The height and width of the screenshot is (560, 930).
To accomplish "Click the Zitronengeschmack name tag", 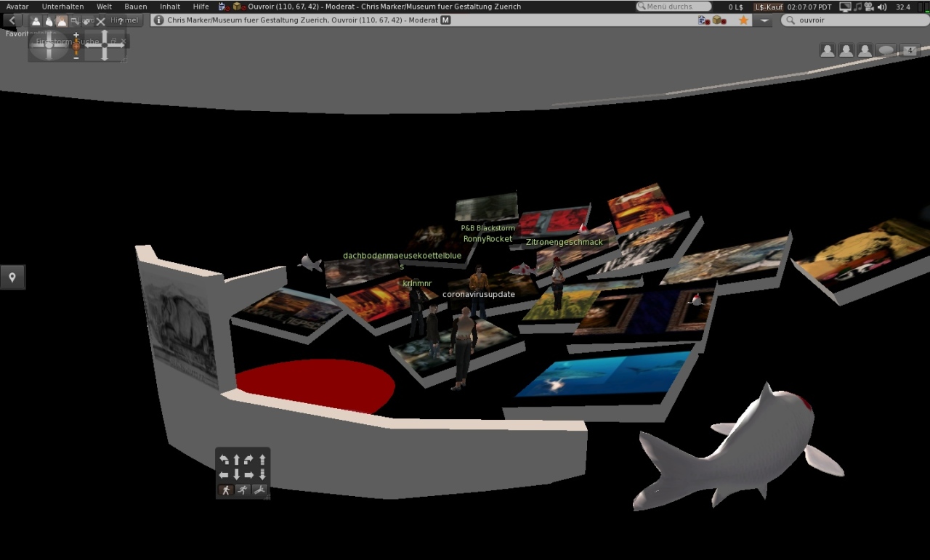I will click(565, 242).
